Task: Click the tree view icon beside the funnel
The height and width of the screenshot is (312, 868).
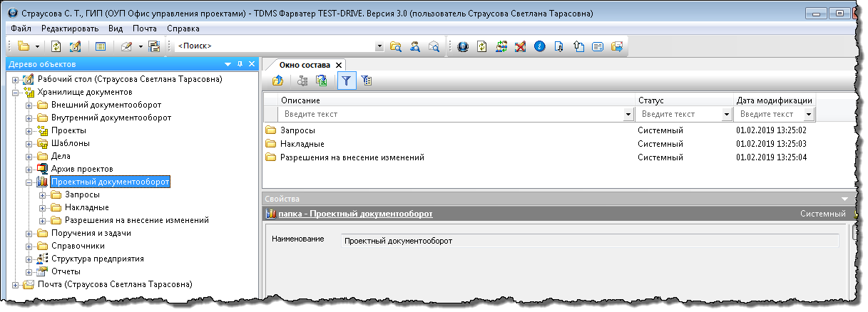Action: [x=367, y=81]
